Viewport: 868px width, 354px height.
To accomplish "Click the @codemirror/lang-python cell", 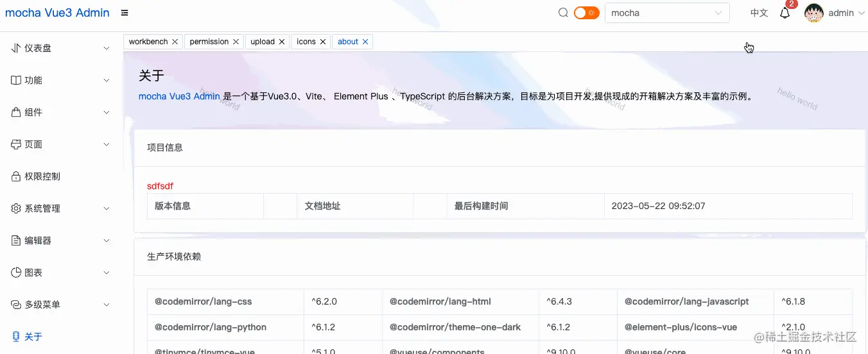I will pos(226,327).
